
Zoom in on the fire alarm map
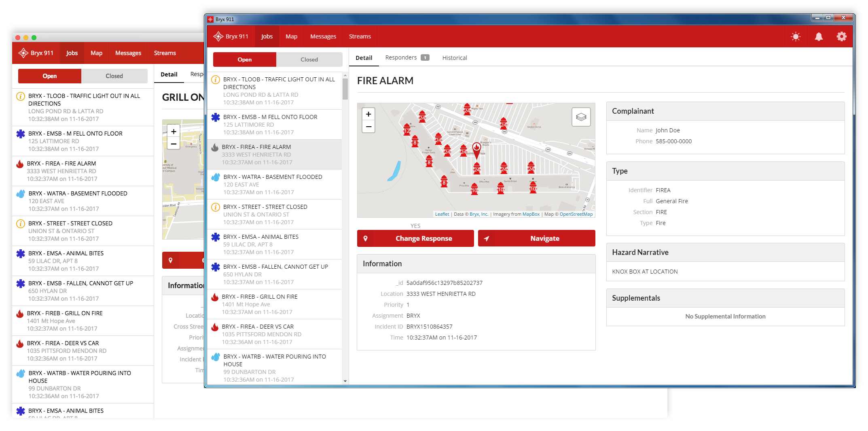pos(368,114)
